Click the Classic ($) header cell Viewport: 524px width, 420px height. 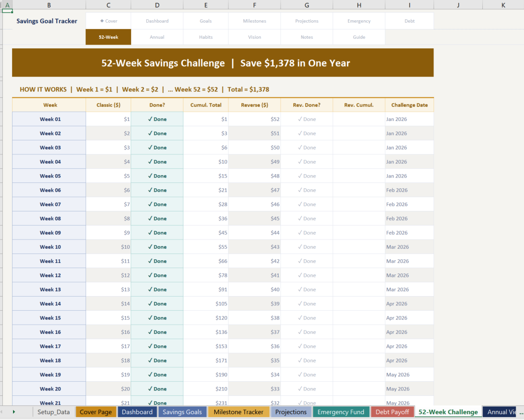[x=108, y=105]
